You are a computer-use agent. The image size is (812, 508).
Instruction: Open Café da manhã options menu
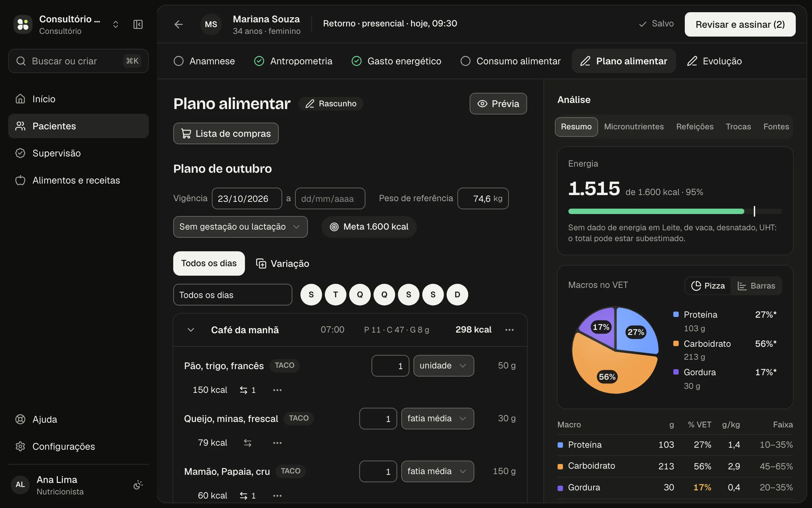(x=510, y=330)
